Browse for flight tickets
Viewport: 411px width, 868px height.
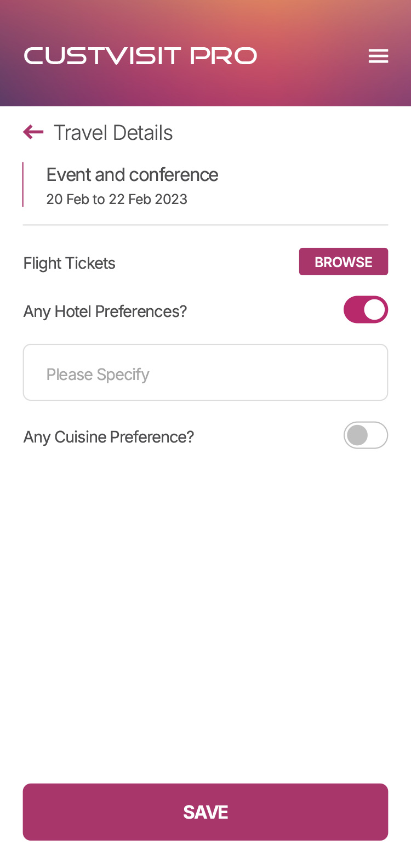tap(343, 262)
